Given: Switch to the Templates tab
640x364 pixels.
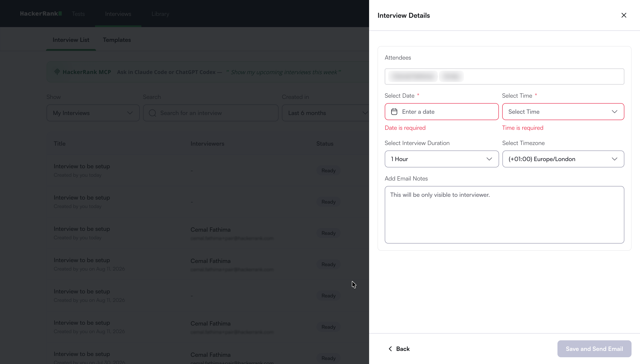Looking at the screenshot, I should (117, 40).
